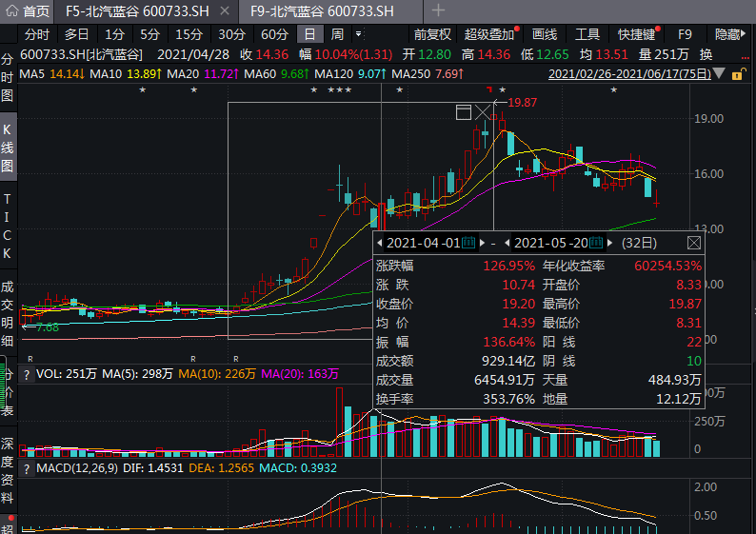756x534 pixels.
Task: Open calendar for start date 2021-04-01
Action: click(x=468, y=243)
